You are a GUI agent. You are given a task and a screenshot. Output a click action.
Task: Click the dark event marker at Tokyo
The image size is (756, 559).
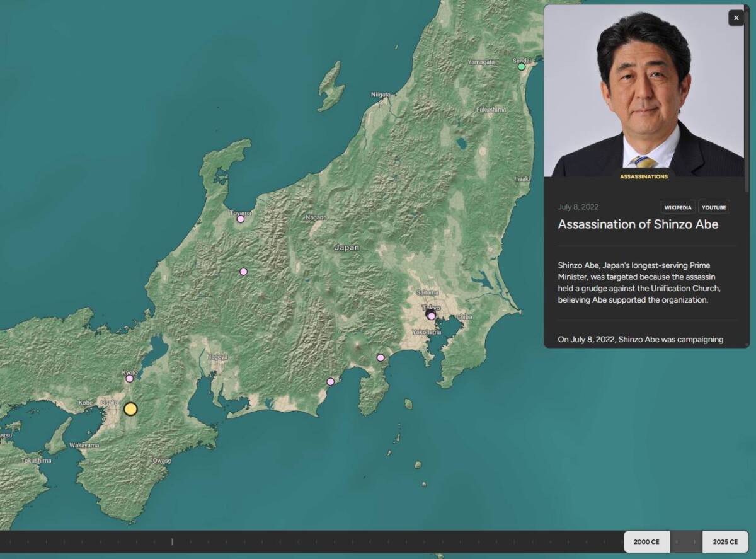(x=430, y=313)
